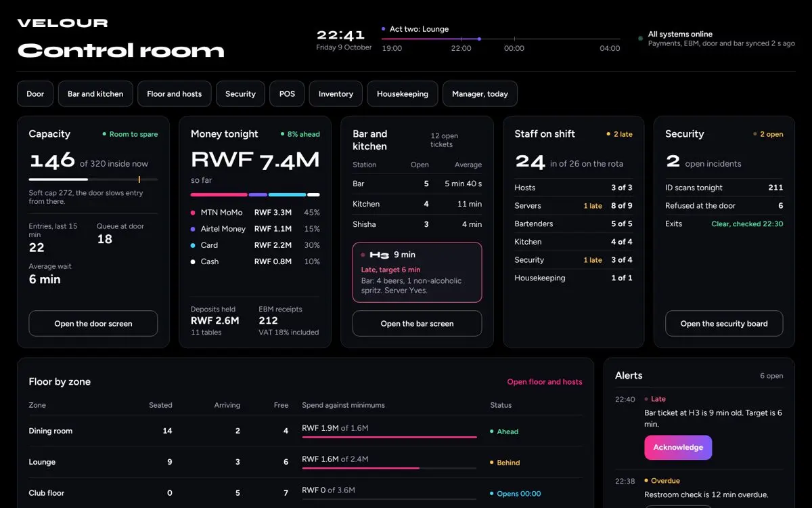Screen dimensions: 812x508
Task: Click the 22:00 timeline label
Action: (461, 49)
